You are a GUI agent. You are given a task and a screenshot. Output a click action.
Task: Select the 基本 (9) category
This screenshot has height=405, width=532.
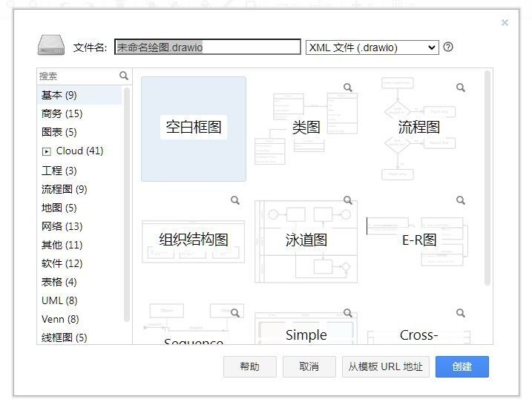pyautogui.click(x=79, y=95)
